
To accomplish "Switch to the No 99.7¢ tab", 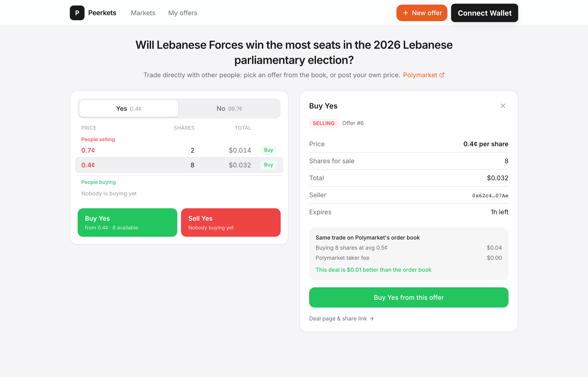I will 229,109.
